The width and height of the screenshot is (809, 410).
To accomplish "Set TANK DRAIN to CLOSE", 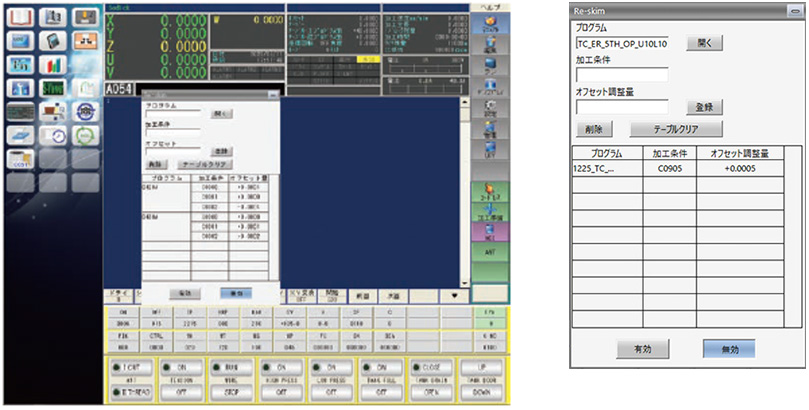I will [431, 368].
